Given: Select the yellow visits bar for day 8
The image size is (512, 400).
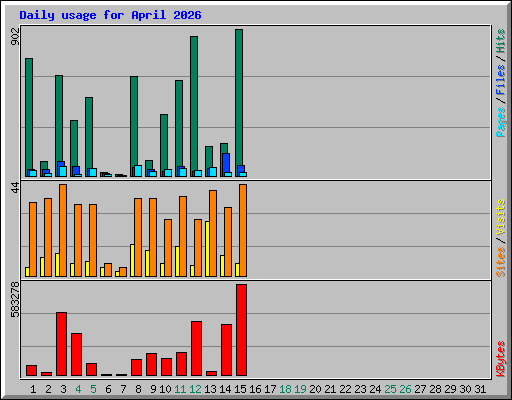Looking at the screenshot, I should 132,260.
